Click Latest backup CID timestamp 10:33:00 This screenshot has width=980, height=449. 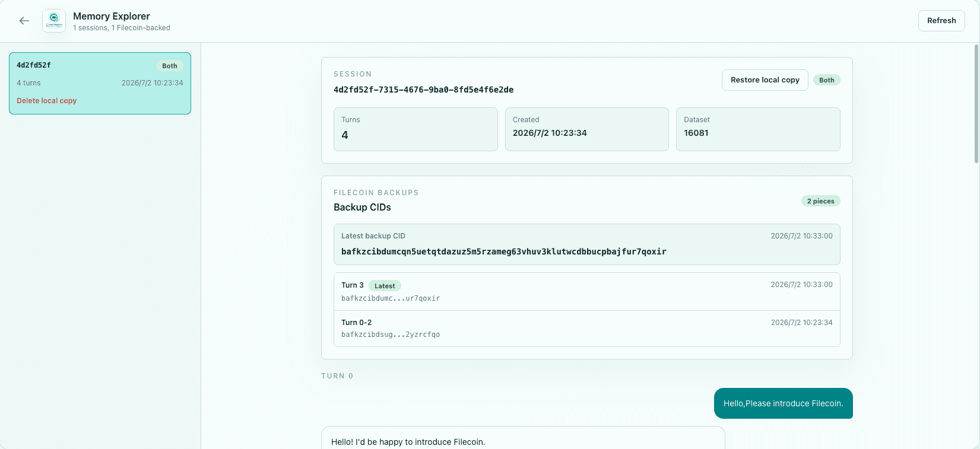[x=802, y=236]
